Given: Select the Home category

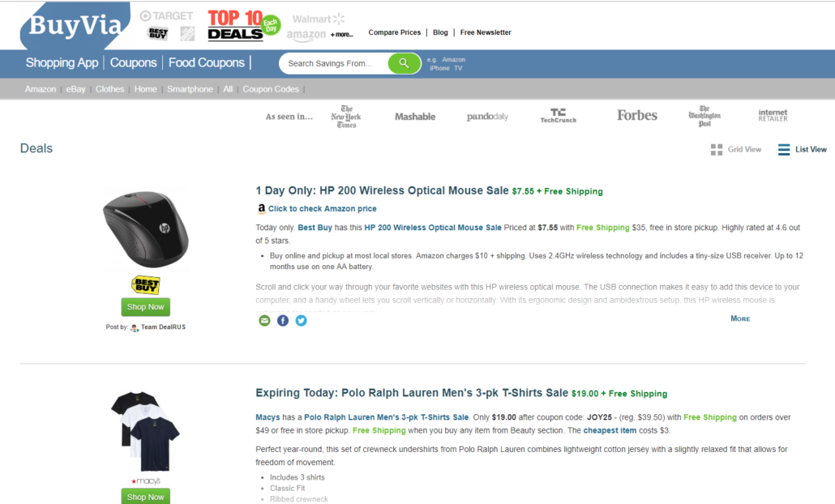Looking at the screenshot, I should point(145,89).
